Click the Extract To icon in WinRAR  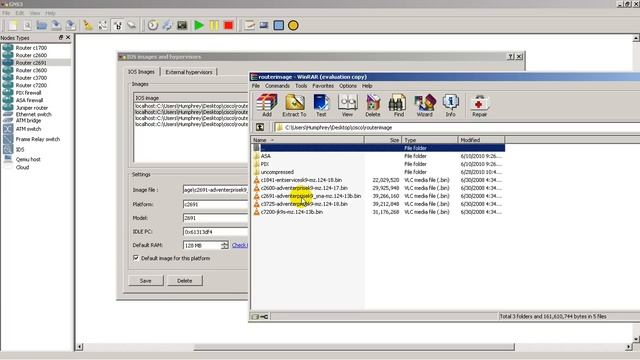coord(294,105)
